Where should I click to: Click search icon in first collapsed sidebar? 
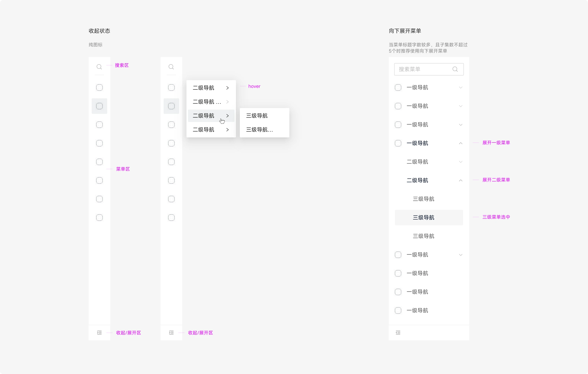tap(99, 67)
